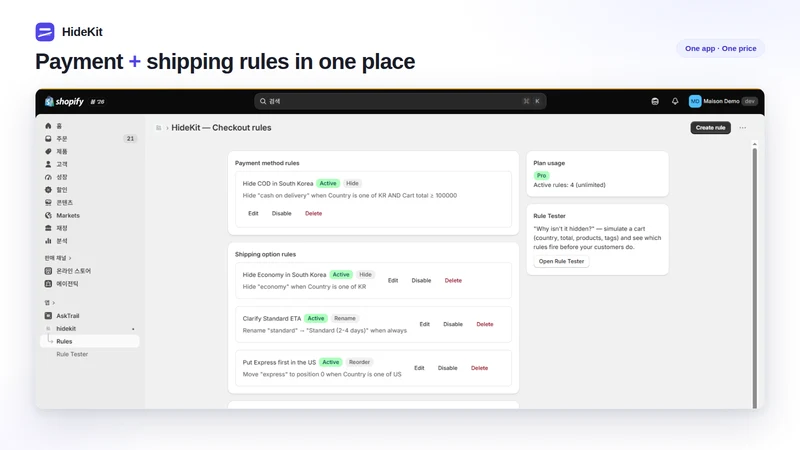Image resolution: width=800 pixels, height=450 pixels.
Task: Click the search magnifier icon
Action: [x=263, y=101]
